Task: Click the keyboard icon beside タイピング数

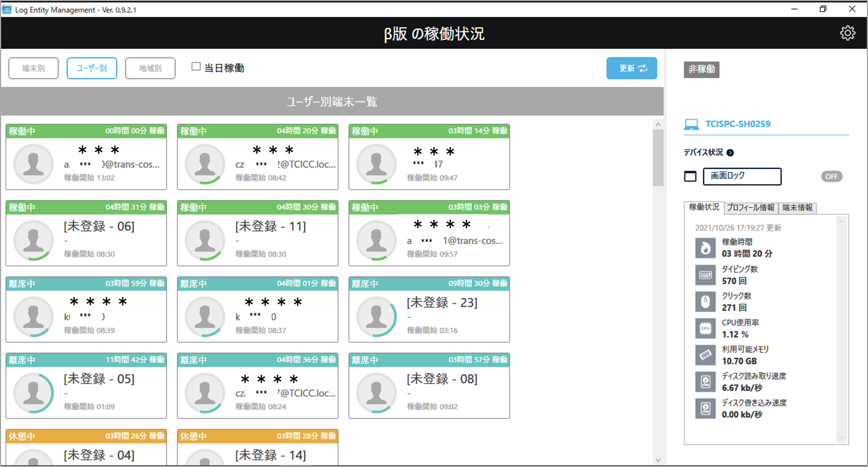Action: pos(705,275)
